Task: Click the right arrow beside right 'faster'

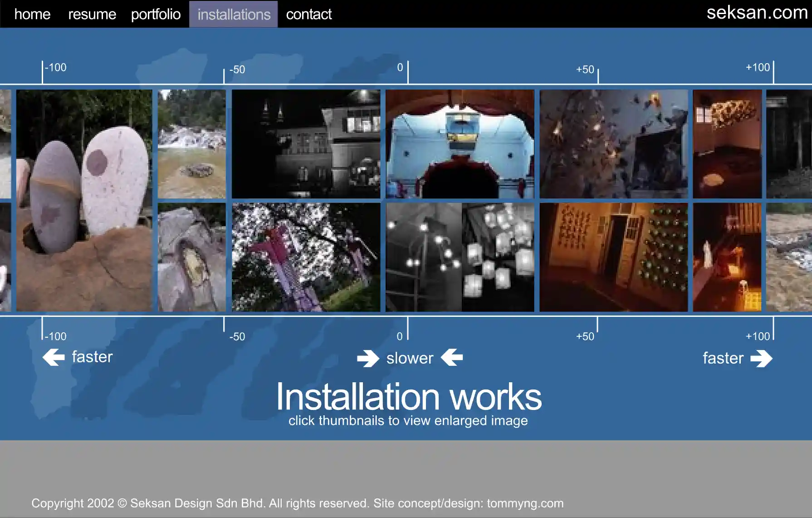Action: [x=761, y=358]
